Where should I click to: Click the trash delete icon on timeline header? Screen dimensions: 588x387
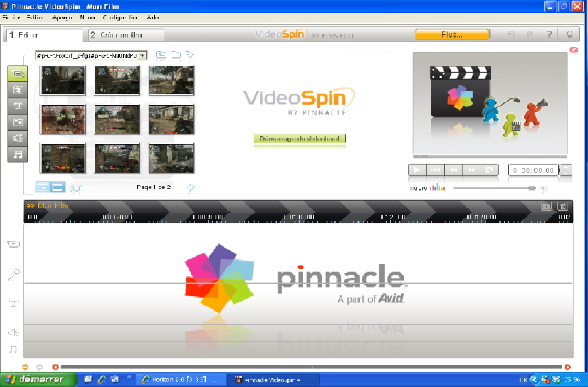coord(563,206)
